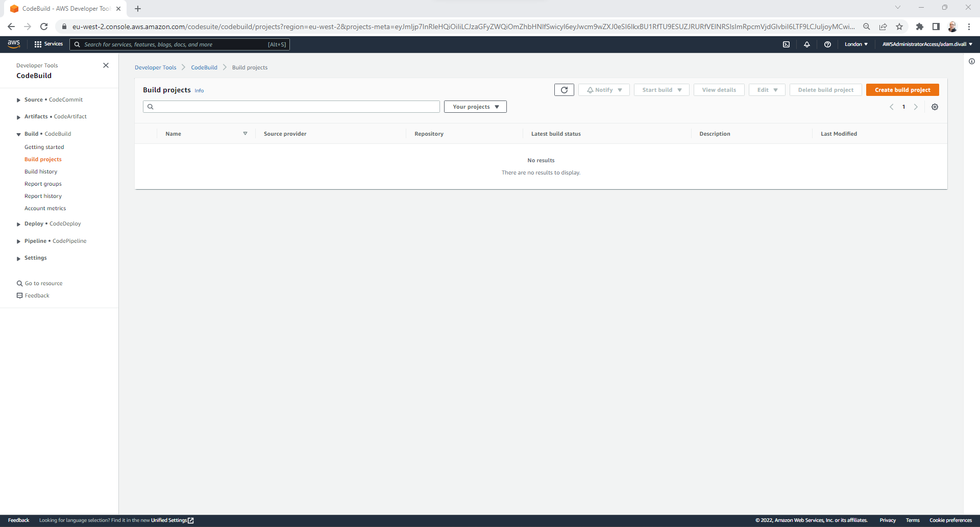
Task: Click the browser address bar URL
Action: pyautogui.click(x=463, y=27)
